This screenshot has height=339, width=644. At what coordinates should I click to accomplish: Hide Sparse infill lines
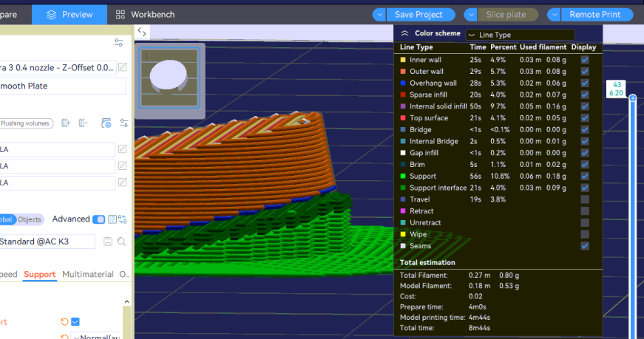tap(585, 95)
